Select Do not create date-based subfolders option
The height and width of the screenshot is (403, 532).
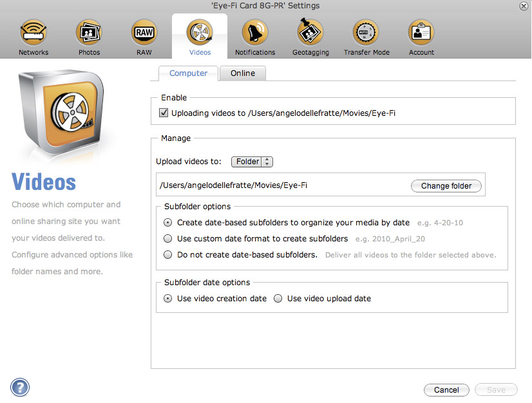tap(167, 254)
